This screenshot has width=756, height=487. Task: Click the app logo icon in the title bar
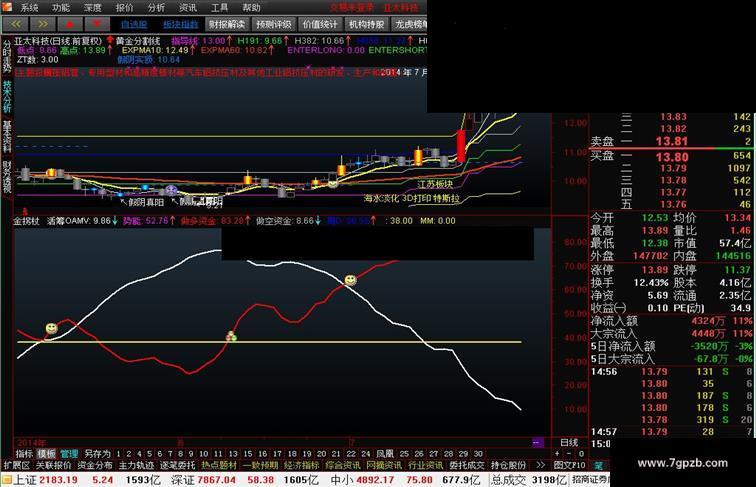(7, 7)
